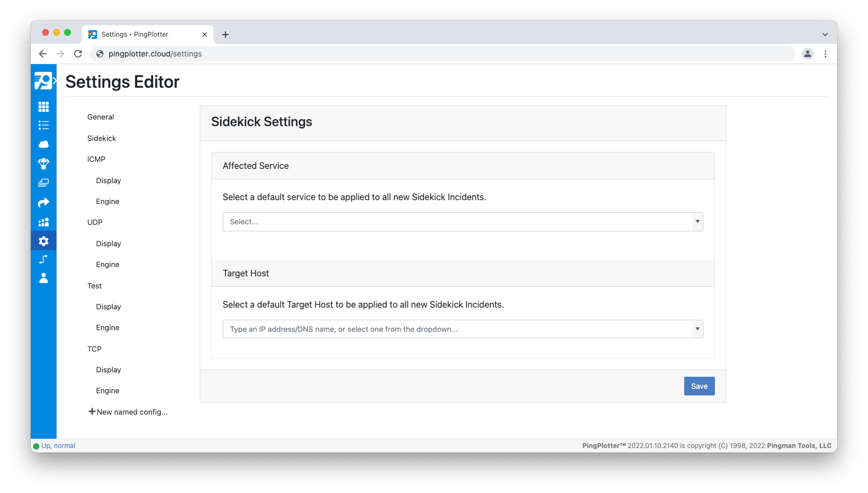Open Display under ICMP settings
The image size is (868, 493).
click(108, 180)
